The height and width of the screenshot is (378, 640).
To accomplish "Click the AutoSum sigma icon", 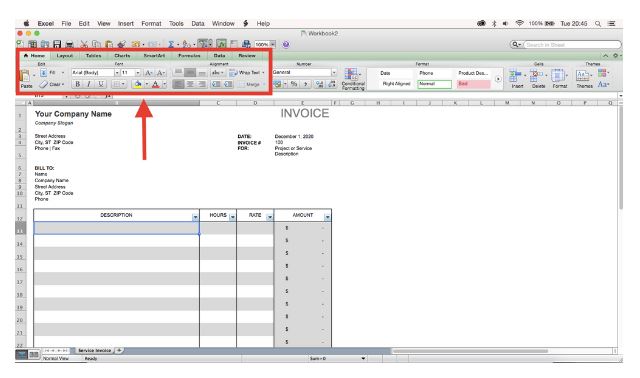I will [171, 44].
